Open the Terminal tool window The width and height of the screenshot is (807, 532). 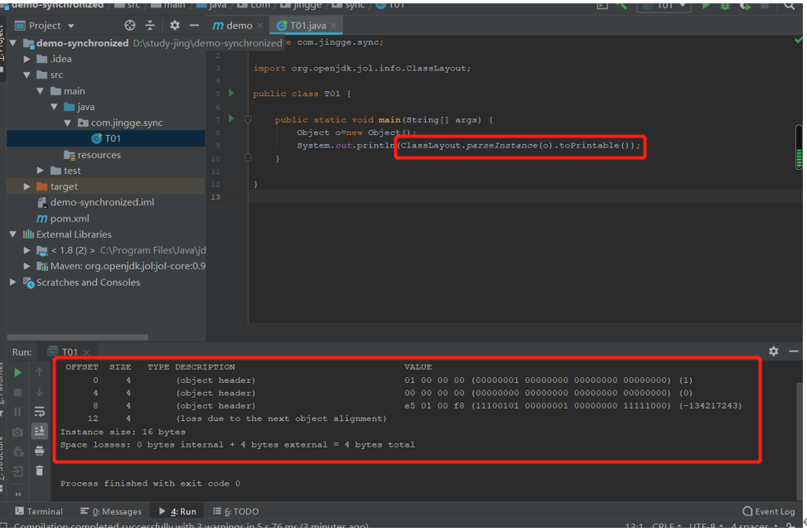(39, 511)
